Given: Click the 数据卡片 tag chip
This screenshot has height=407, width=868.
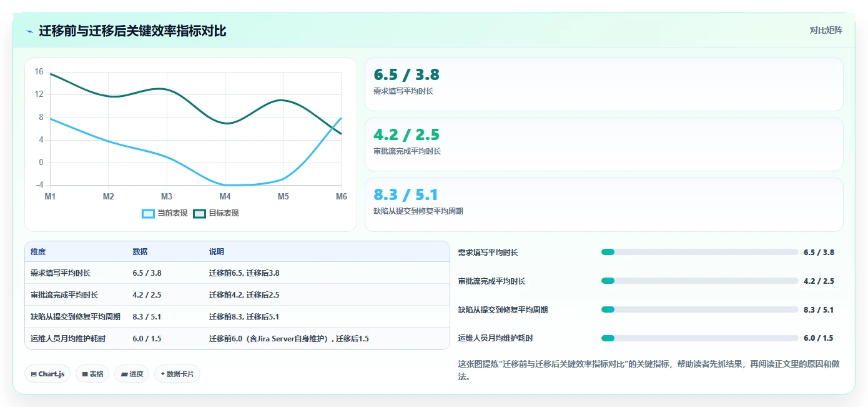Looking at the screenshot, I should 177,374.
